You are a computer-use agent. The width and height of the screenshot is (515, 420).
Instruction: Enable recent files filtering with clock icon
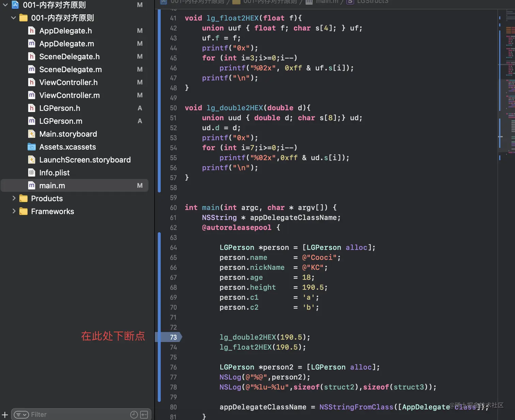pos(134,414)
